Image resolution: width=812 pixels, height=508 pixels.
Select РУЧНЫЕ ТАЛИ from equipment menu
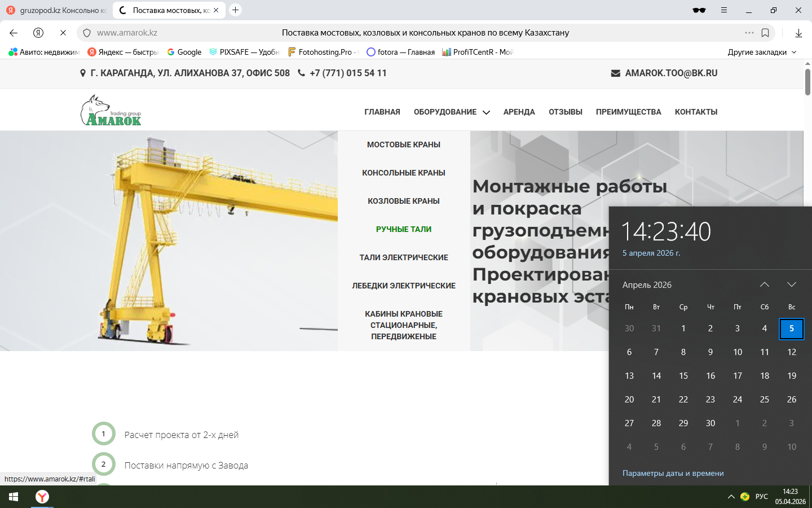tap(404, 229)
